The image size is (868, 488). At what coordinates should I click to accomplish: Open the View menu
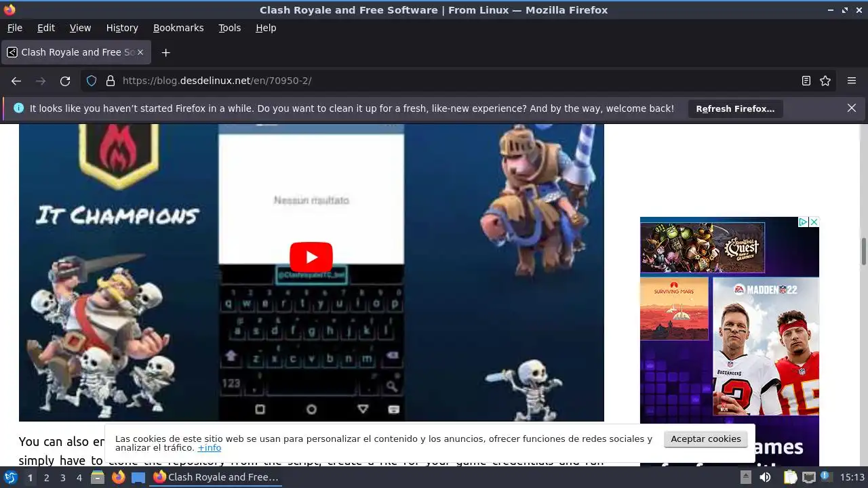click(x=80, y=28)
